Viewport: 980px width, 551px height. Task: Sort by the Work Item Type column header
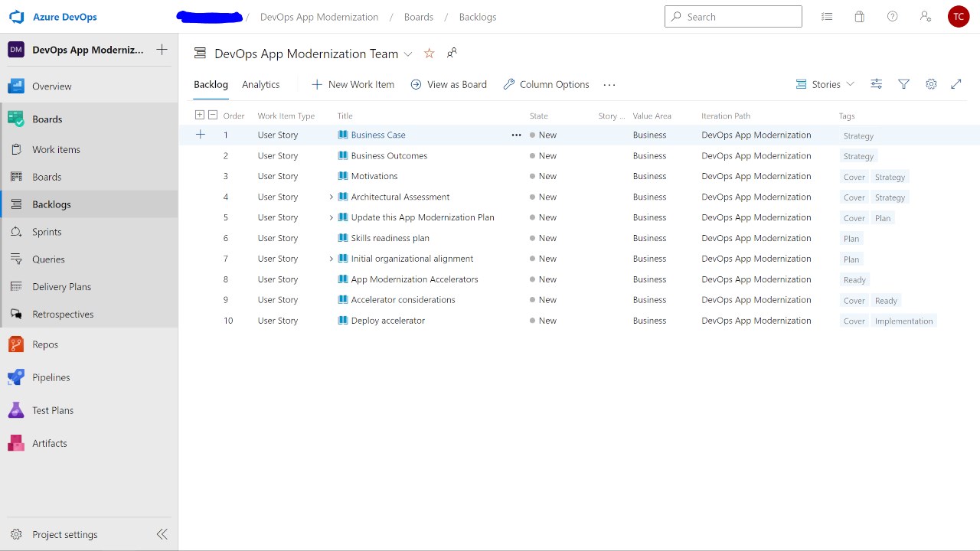click(x=286, y=116)
